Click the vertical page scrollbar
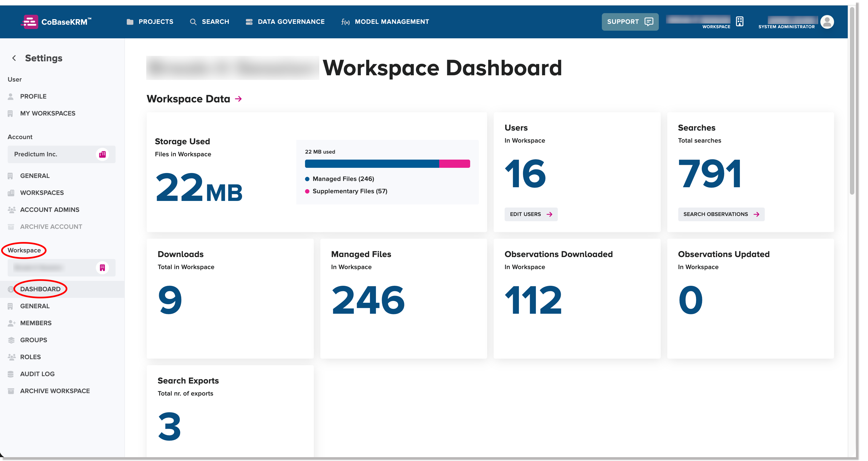868x461 pixels. [x=852, y=100]
